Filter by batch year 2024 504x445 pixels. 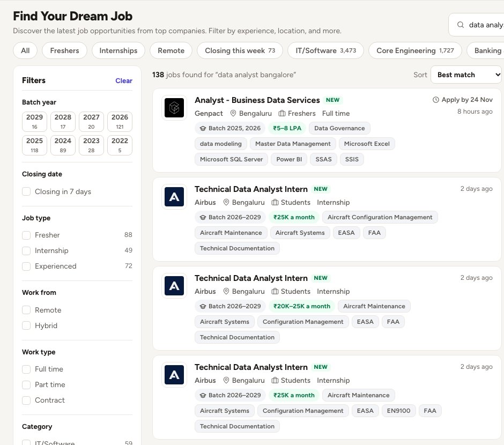pos(63,145)
